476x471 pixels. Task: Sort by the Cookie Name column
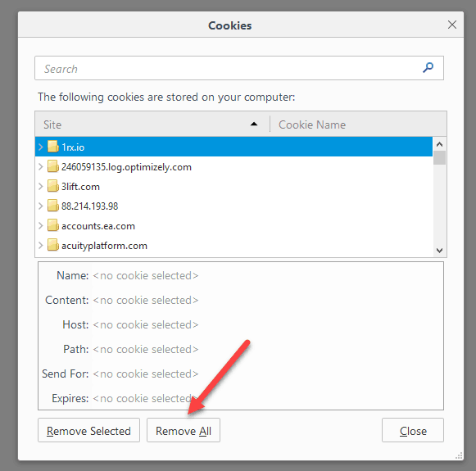coord(358,125)
